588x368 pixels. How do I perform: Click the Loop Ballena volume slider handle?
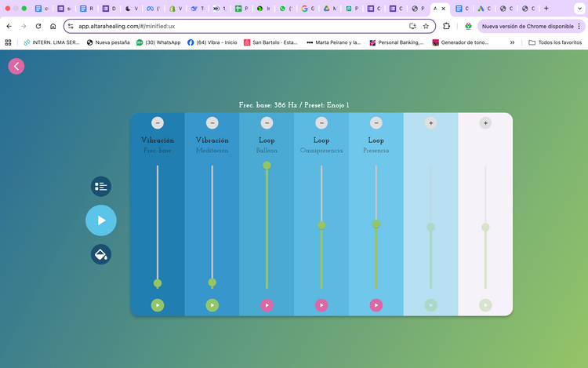coord(267,166)
